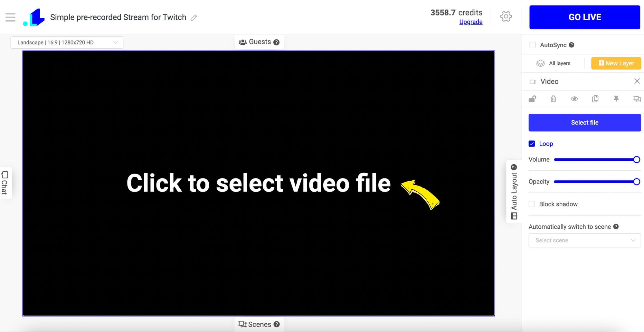Screen dimensions: 644x332
Task: Fit the Video layer to canvas
Action: tap(637, 99)
